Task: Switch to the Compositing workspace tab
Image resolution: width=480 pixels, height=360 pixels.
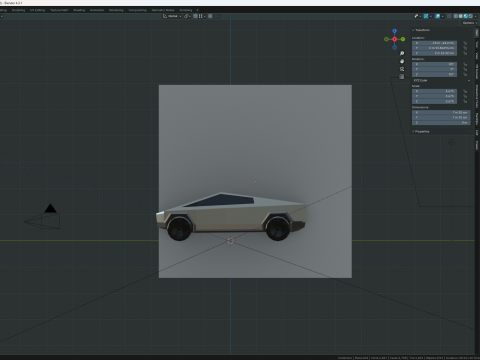Action: (137, 10)
